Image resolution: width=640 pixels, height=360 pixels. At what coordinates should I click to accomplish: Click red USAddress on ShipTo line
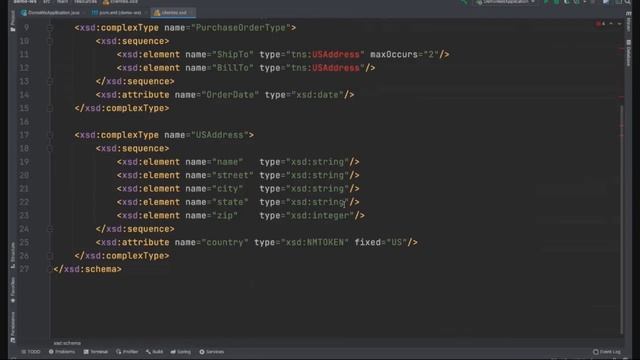pos(336,55)
